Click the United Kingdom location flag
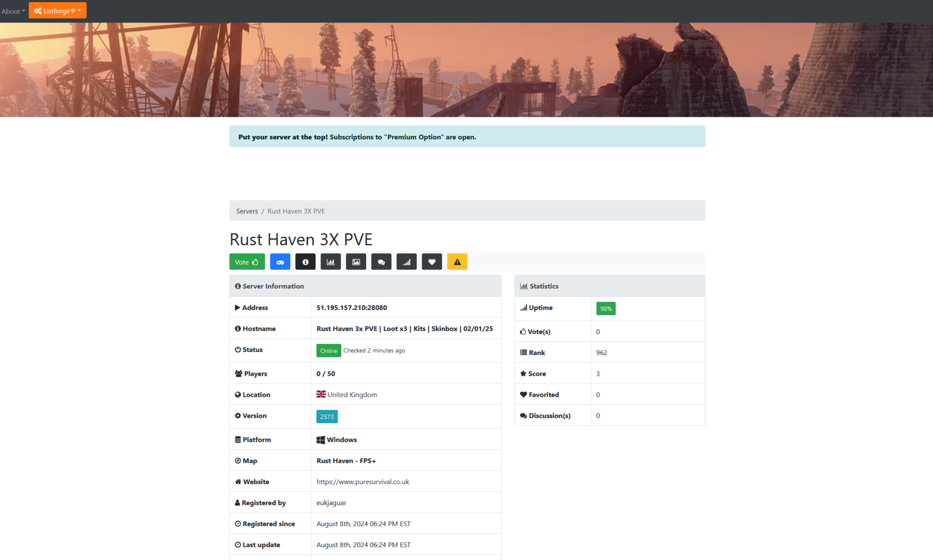 click(321, 394)
